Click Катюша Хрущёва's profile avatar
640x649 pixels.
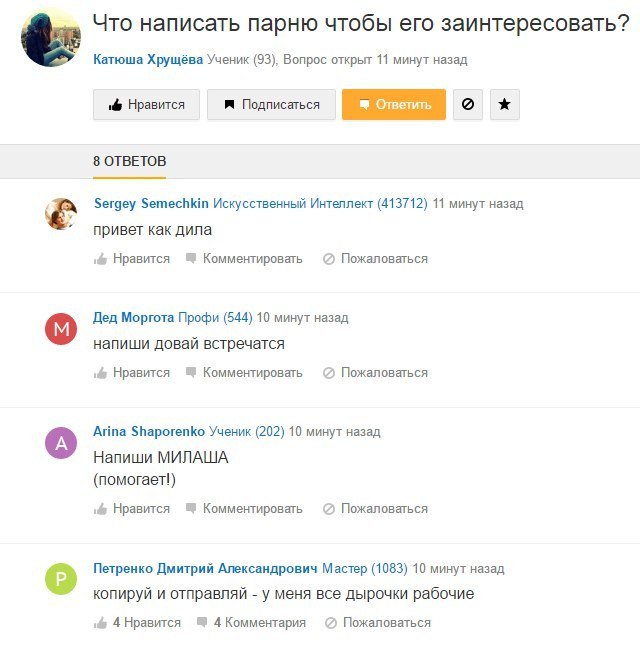point(51,38)
